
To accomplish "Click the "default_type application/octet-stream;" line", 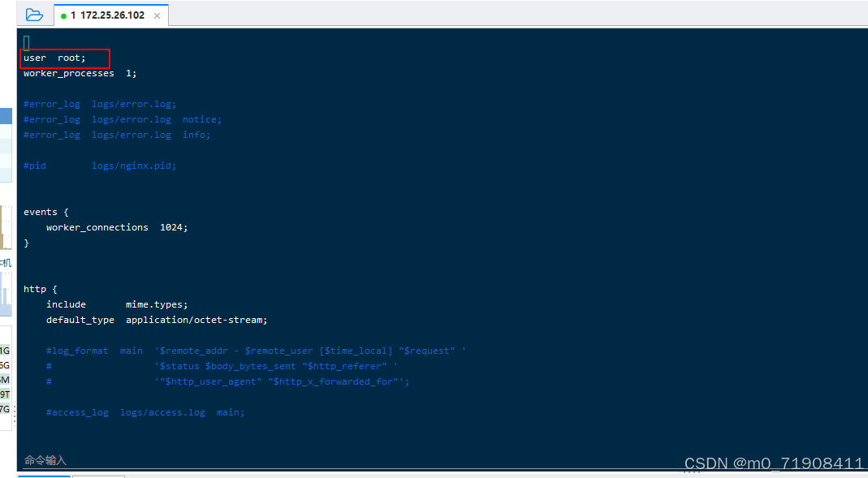I will [x=157, y=319].
